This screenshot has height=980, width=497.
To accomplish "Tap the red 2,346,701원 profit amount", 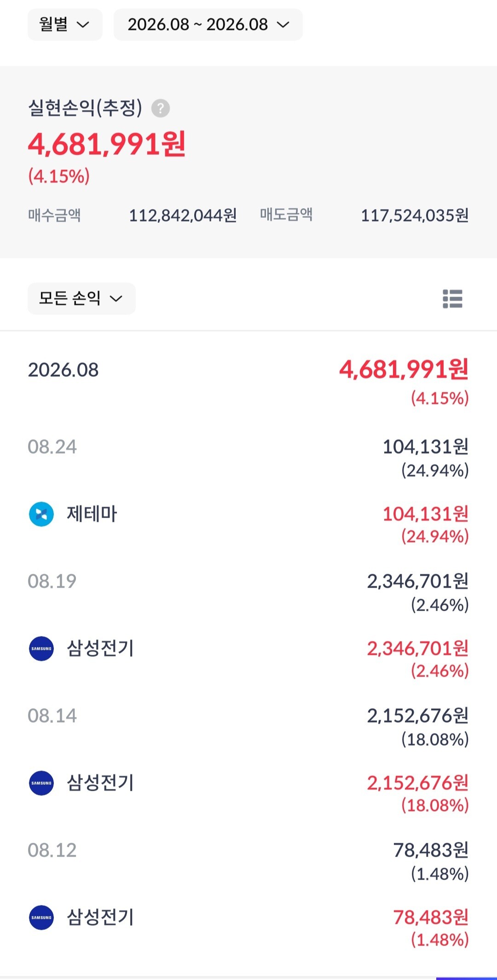I will point(418,648).
